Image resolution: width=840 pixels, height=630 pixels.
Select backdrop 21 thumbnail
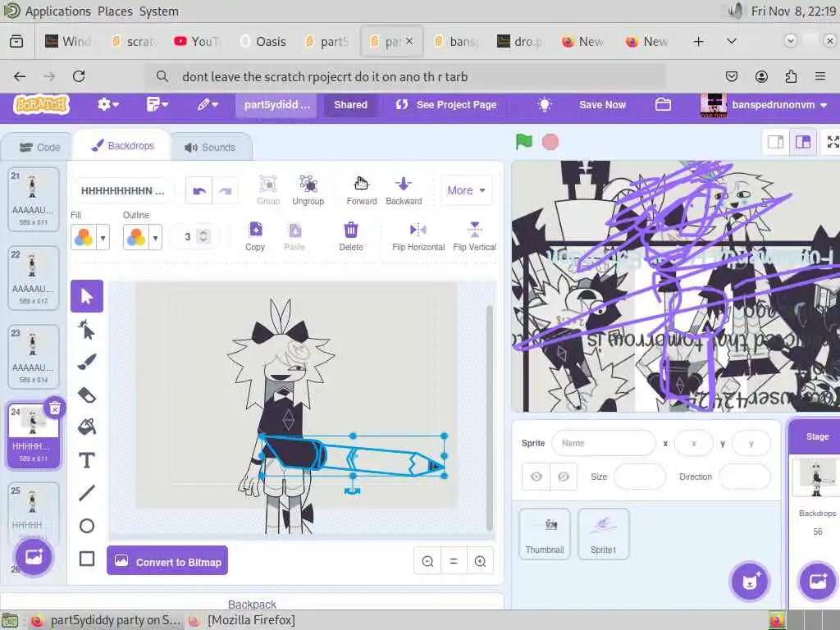(x=33, y=199)
